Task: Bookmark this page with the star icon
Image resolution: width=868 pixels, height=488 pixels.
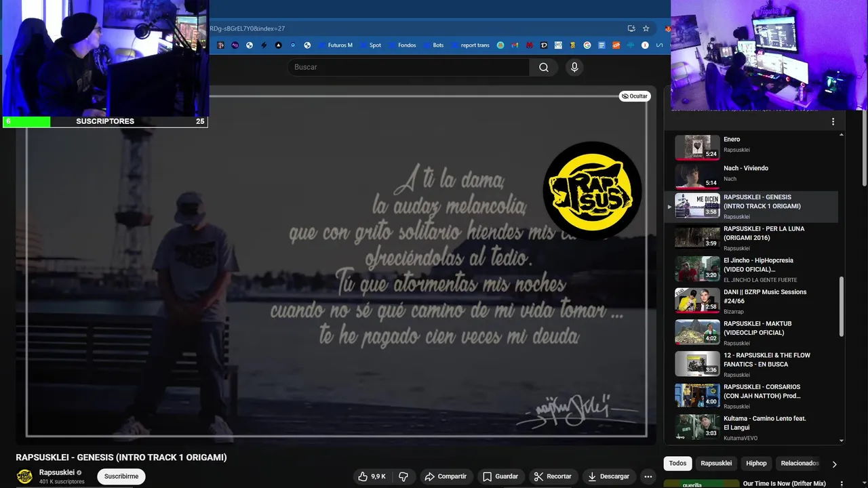Action: tap(646, 28)
